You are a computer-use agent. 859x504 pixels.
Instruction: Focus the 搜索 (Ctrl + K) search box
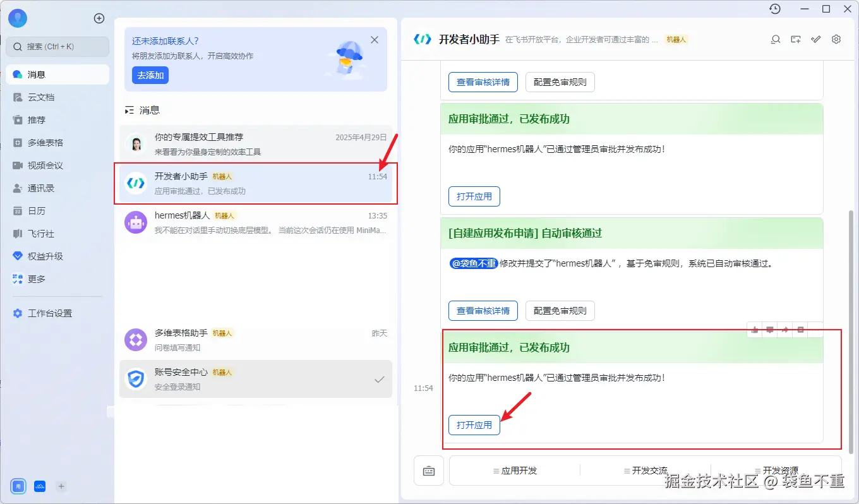(x=57, y=46)
